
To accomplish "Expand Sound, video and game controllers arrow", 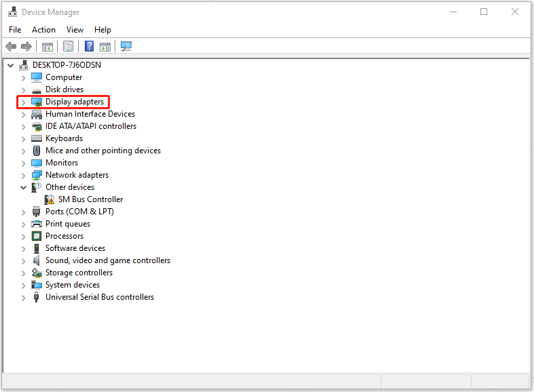I will coord(23,261).
